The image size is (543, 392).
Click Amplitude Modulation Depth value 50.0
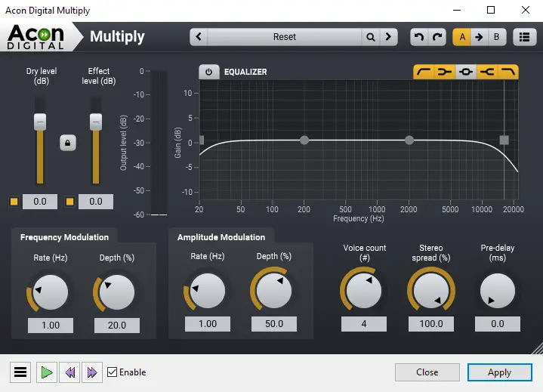274,324
